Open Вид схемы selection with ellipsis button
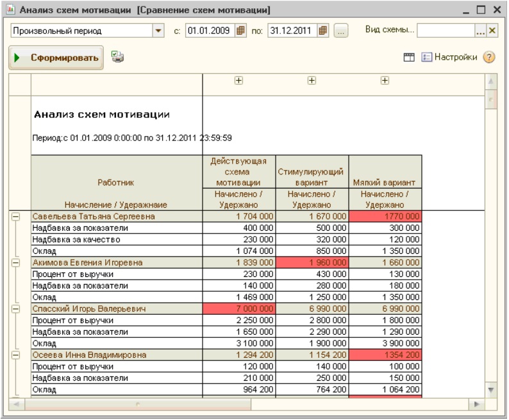 coord(480,30)
